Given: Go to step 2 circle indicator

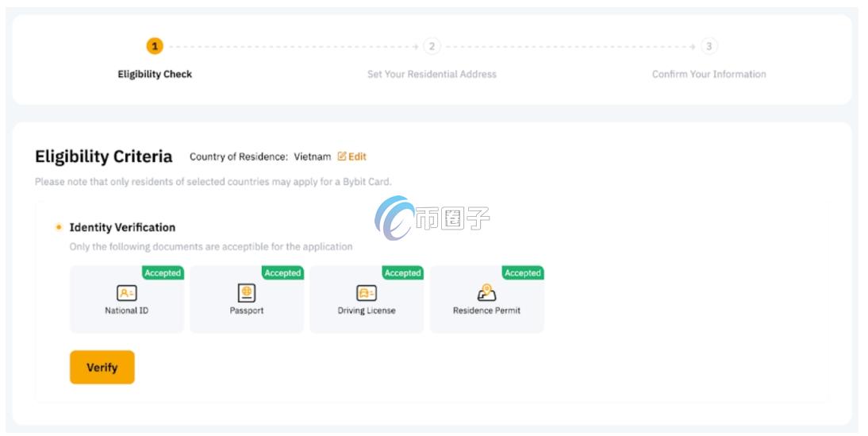Looking at the screenshot, I should (x=432, y=46).
